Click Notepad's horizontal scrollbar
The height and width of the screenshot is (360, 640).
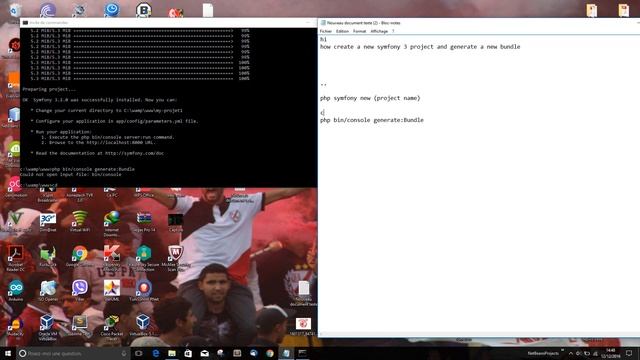(478, 335)
